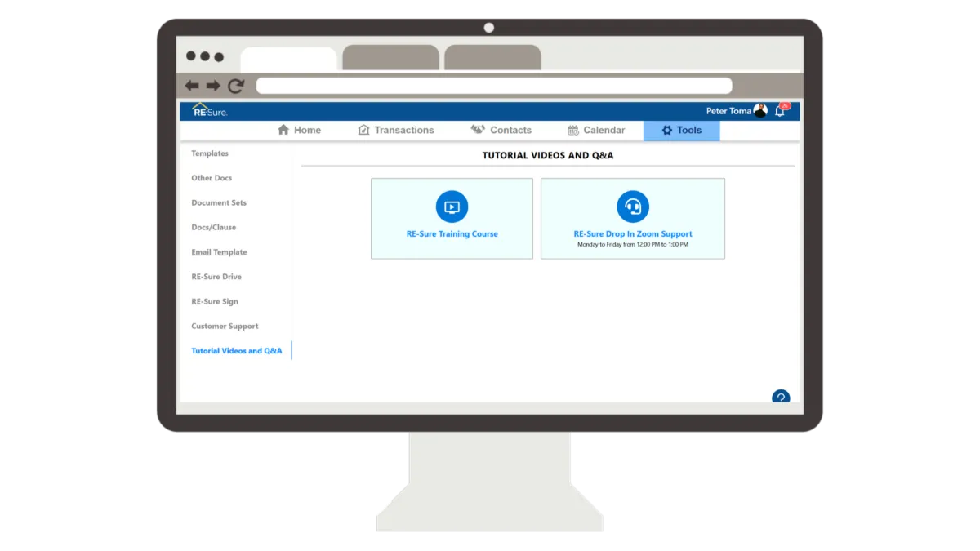Select Docs/Clause in the sidebar
The width and height of the screenshot is (980, 551).
click(x=214, y=227)
